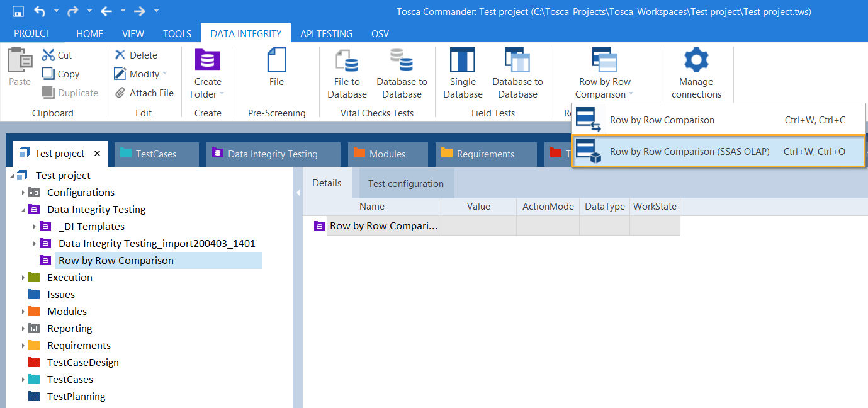Select TestCaseDesign in project tree
This screenshot has width=868, height=408.
[82, 363]
